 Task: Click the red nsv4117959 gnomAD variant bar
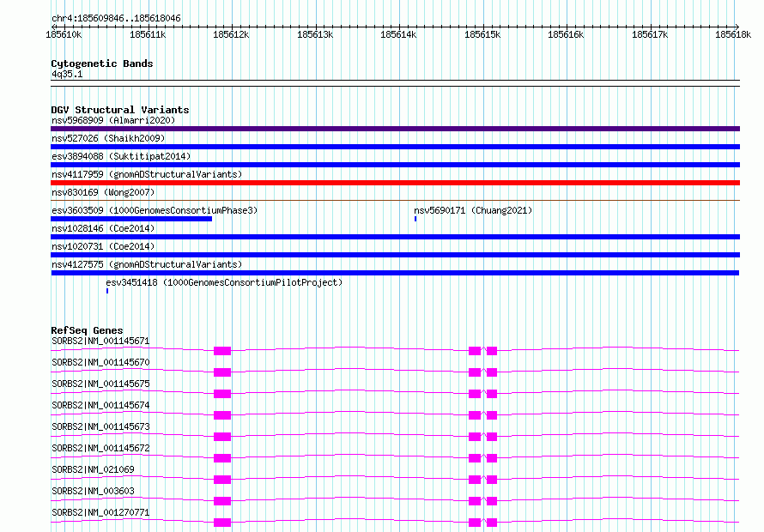[395, 183]
